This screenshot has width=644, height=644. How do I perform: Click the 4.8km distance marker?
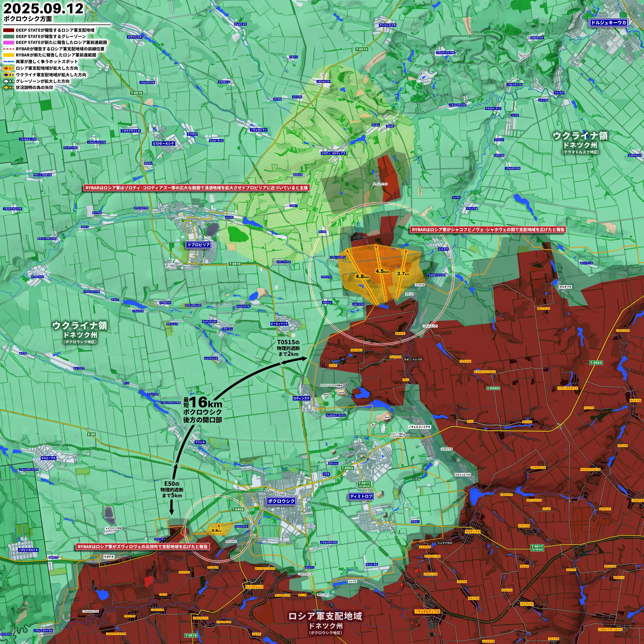coord(362,276)
